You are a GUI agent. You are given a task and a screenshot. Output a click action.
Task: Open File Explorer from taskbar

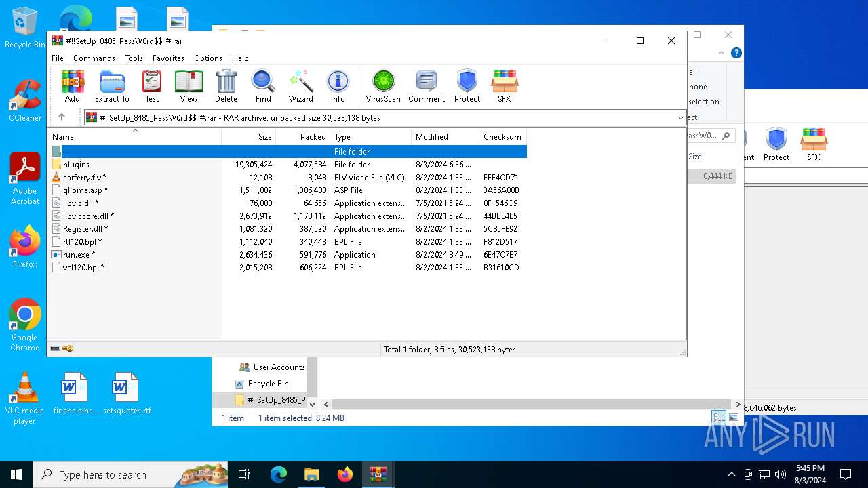(x=311, y=474)
